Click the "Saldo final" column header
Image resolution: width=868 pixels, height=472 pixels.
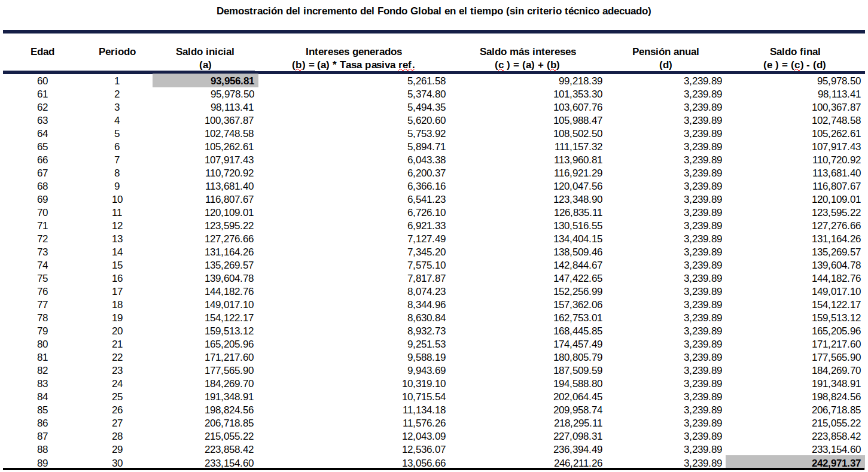(x=795, y=52)
